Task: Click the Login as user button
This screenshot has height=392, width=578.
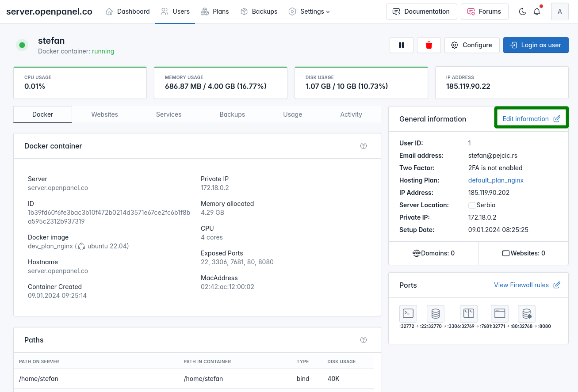Action: (x=536, y=45)
